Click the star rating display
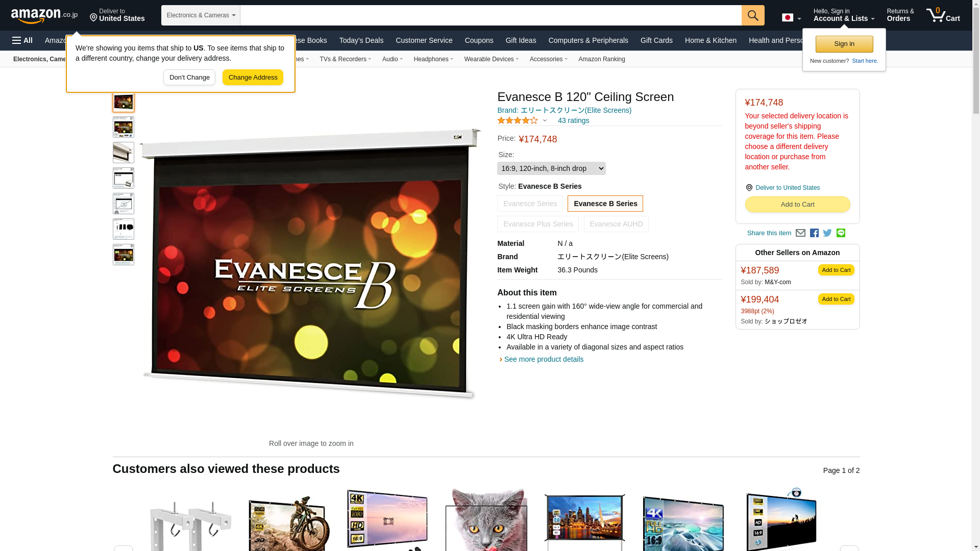 [518, 120]
